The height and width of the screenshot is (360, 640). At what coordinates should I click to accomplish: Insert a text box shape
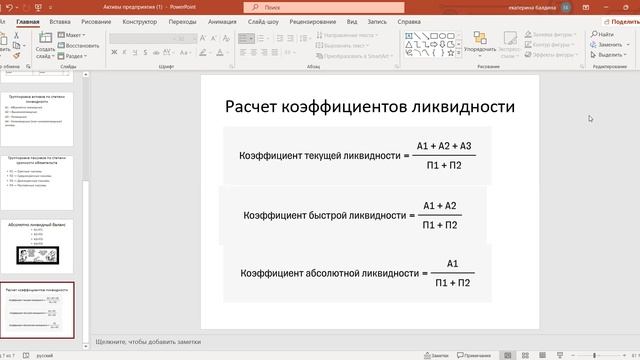pos(409,36)
